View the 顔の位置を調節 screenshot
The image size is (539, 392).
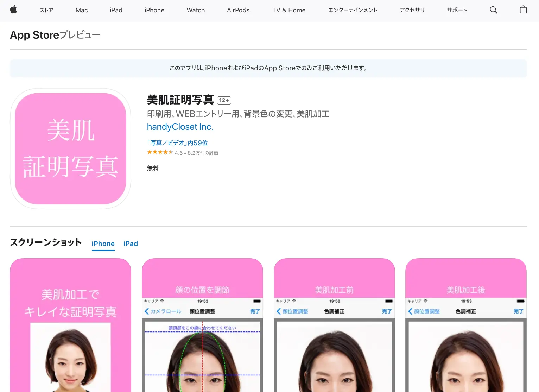(202, 325)
